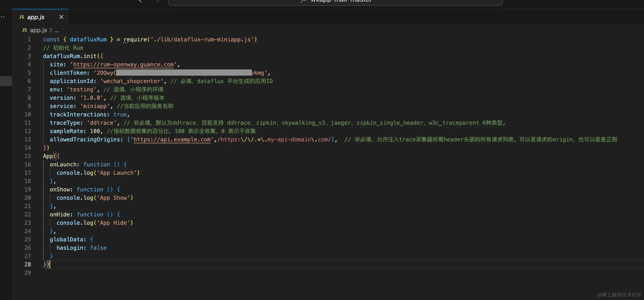Screen dimensions: 644x300
Task: Select the app.js breadcrumb item
Action: coord(38,30)
